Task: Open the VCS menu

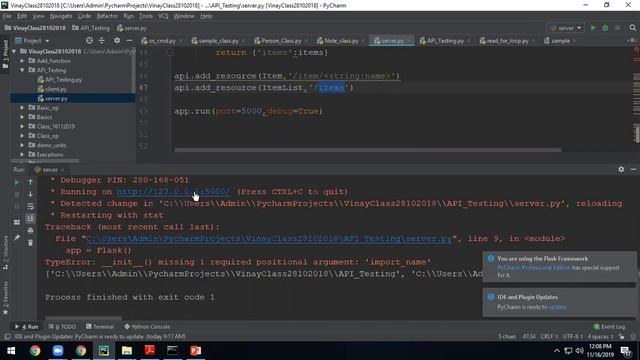Action: click(x=163, y=16)
